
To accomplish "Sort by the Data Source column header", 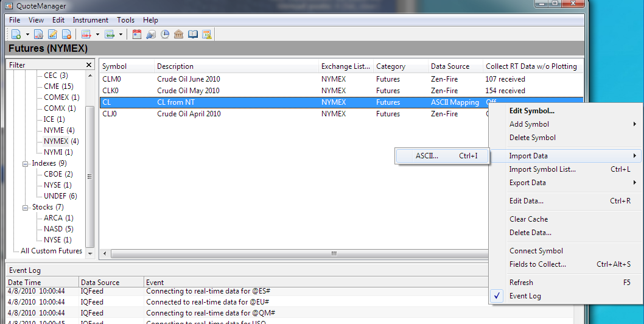I will [455, 66].
